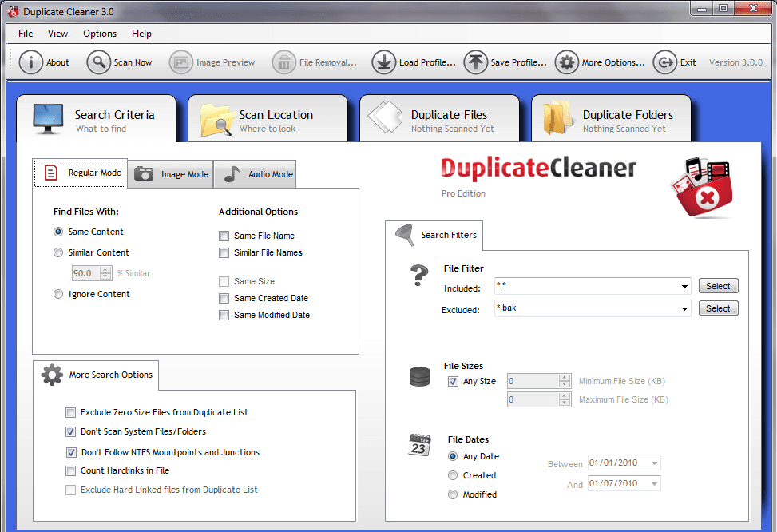Enable the Same File Name checkbox

coord(224,236)
